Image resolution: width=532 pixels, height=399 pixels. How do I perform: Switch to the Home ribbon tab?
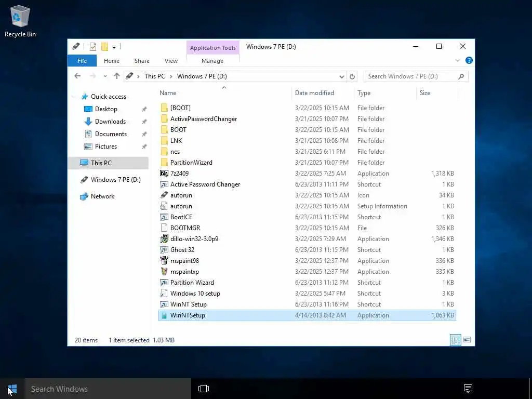[112, 61]
